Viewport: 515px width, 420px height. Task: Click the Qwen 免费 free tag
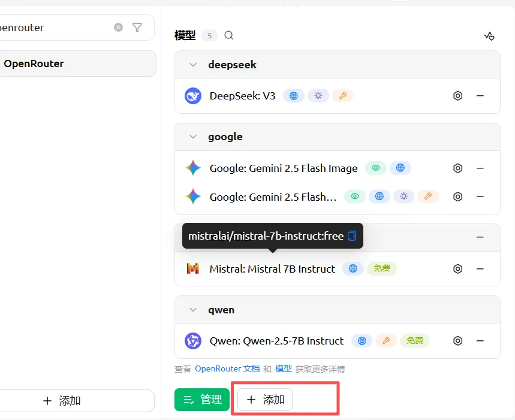414,340
